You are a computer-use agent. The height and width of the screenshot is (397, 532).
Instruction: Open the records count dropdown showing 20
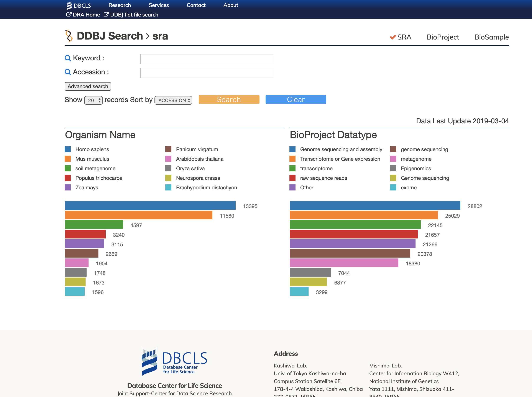(93, 100)
